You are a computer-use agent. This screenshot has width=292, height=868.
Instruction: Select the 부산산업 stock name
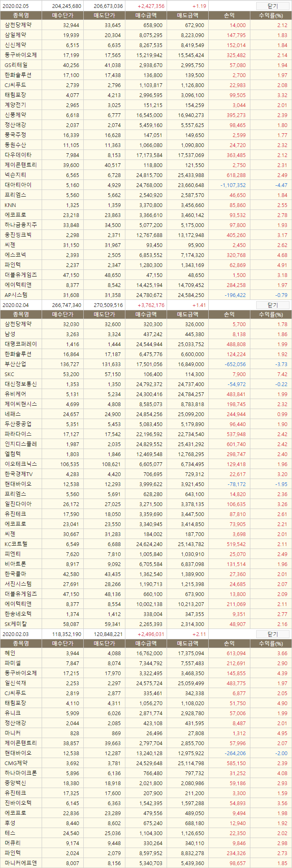click(15, 364)
